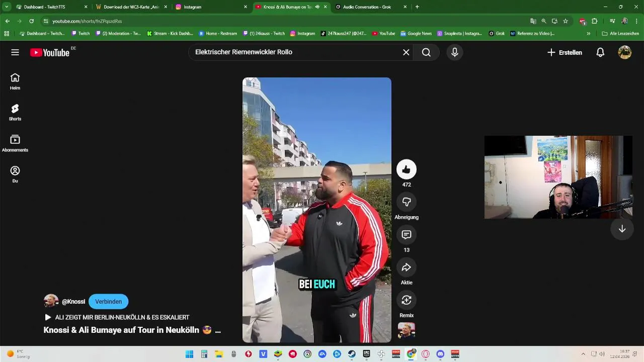This screenshot has height=362, width=644.
Task: Click the magnifier search button
Action: point(426,52)
